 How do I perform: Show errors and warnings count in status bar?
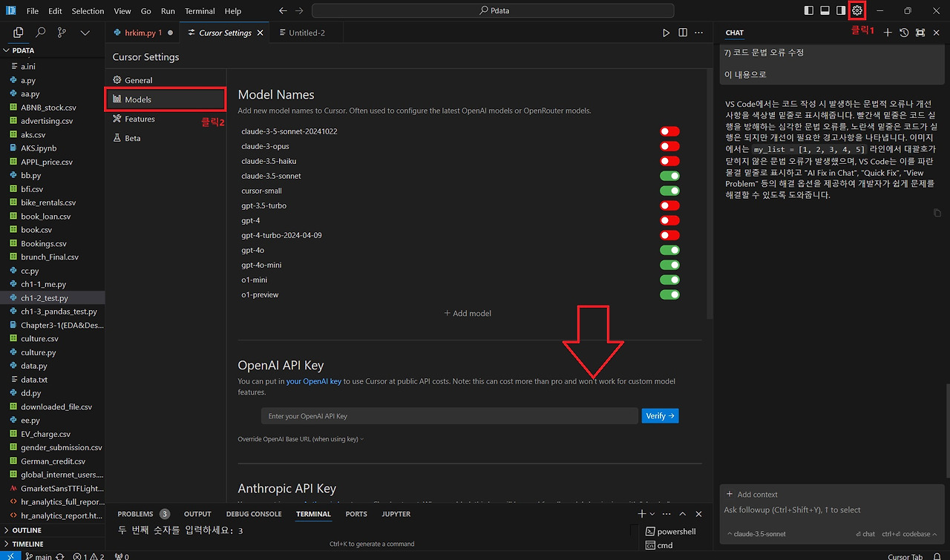(x=88, y=556)
